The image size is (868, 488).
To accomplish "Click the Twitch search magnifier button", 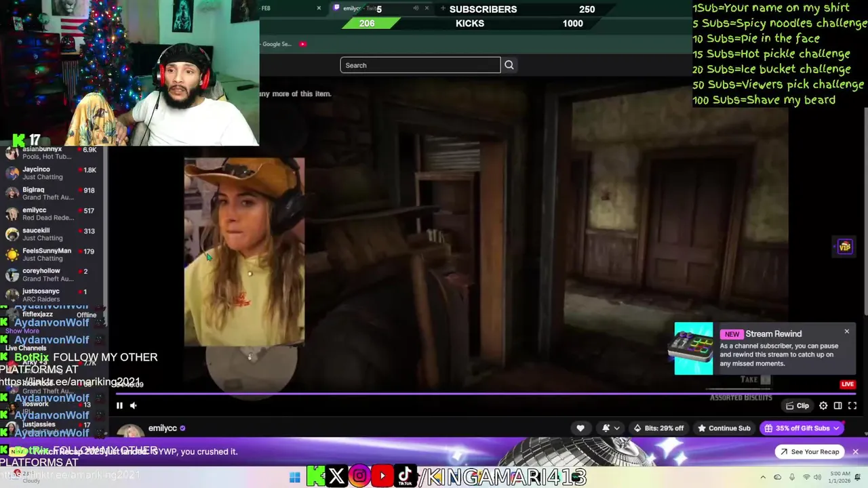I will click(x=509, y=65).
